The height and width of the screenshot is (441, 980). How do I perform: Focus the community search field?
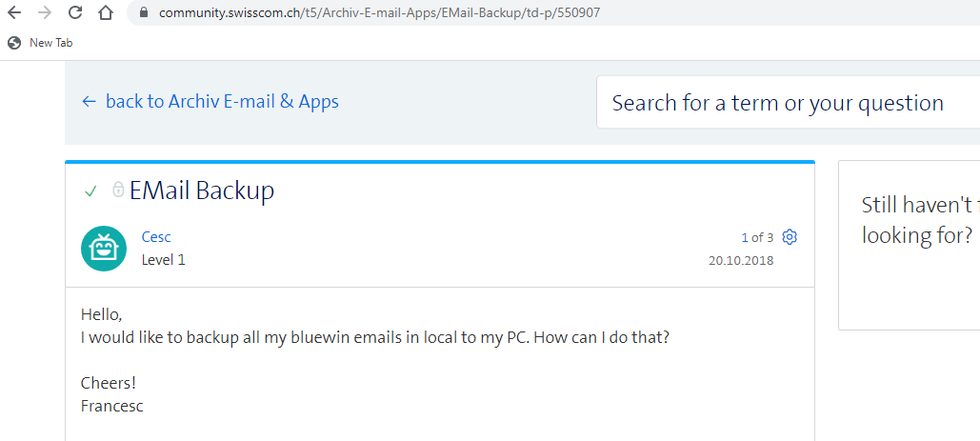789,103
